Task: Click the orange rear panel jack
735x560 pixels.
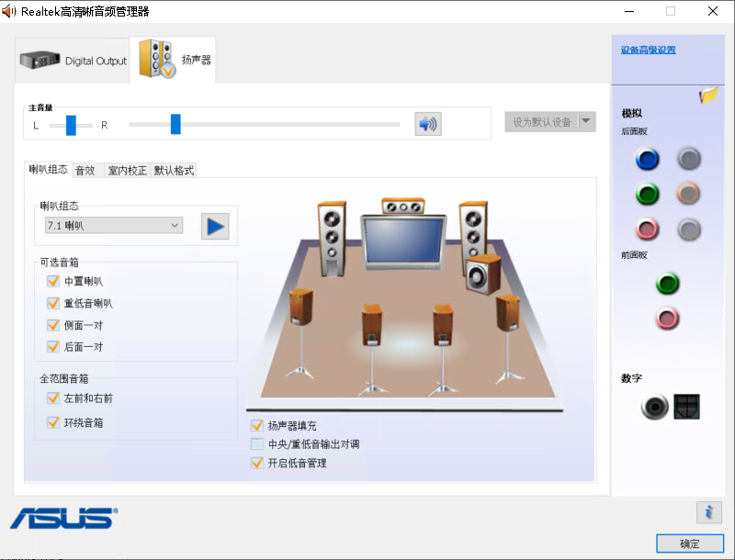Action: (688, 194)
